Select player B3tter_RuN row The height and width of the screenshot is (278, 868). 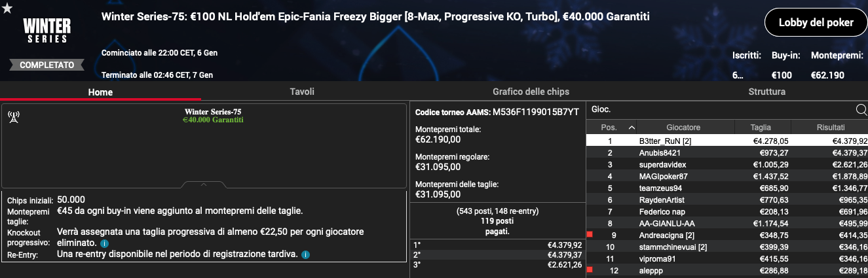(727, 141)
